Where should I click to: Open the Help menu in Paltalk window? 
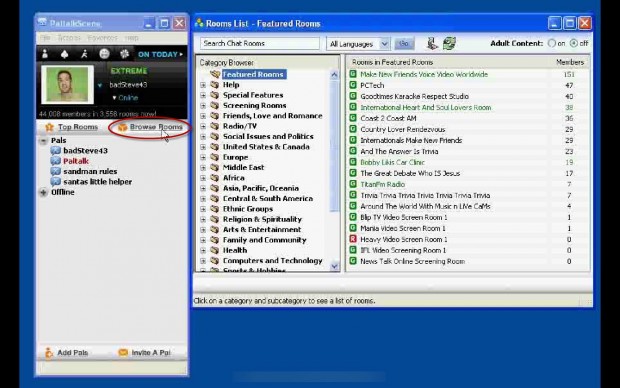[132, 38]
